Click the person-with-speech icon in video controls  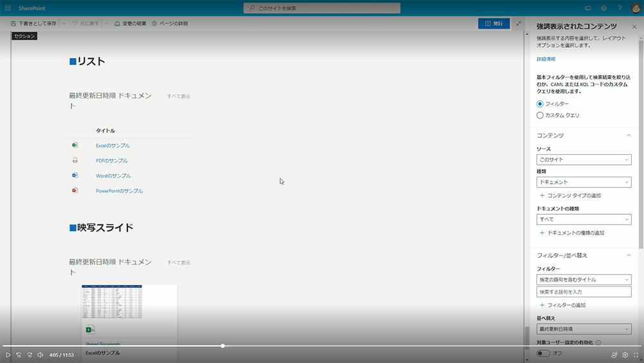point(614,355)
